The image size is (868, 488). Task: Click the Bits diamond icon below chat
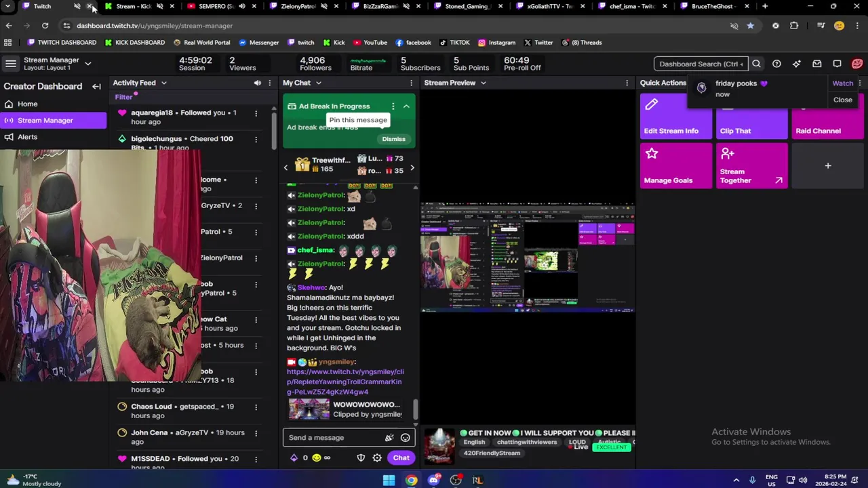click(294, 457)
